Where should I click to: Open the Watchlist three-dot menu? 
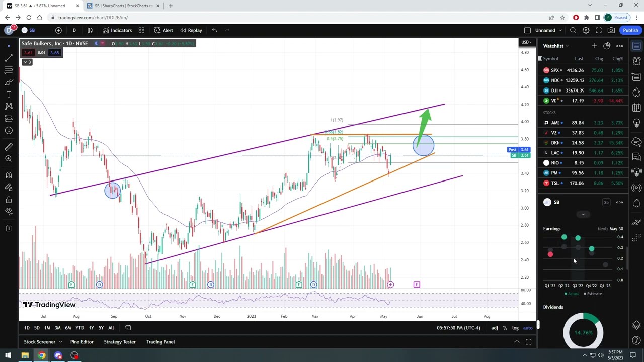click(620, 46)
